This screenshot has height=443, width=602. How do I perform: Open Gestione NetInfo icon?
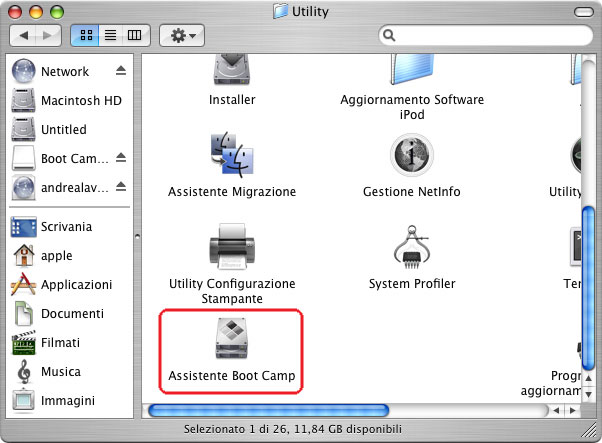tap(412, 154)
